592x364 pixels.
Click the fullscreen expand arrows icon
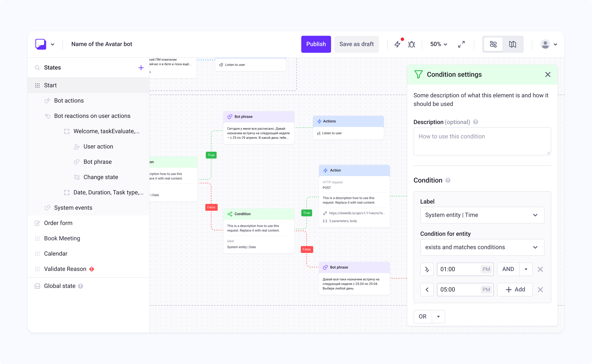click(461, 44)
